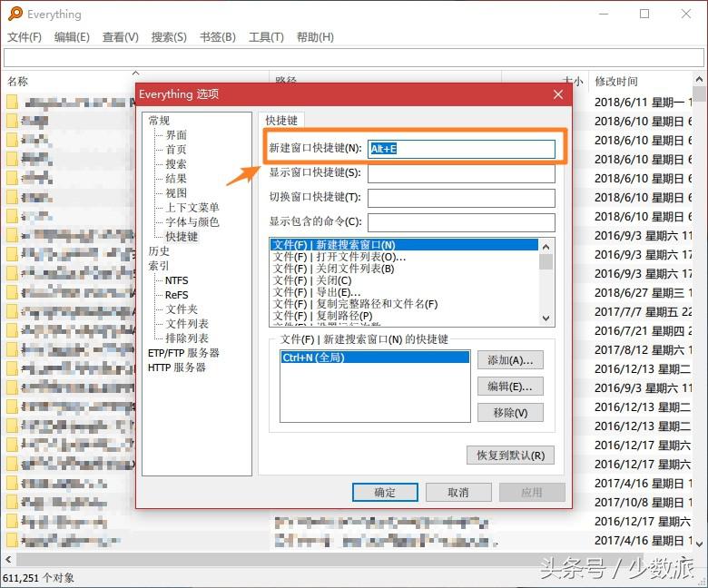Select 字体与颜色 in the options tree
This screenshot has height=588, width=708.
(x=192, y=221)
